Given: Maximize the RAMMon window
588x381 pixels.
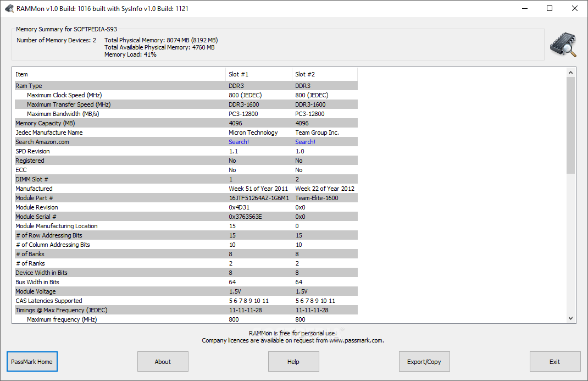Looking at the screenshot, I should tap(550, 8).
